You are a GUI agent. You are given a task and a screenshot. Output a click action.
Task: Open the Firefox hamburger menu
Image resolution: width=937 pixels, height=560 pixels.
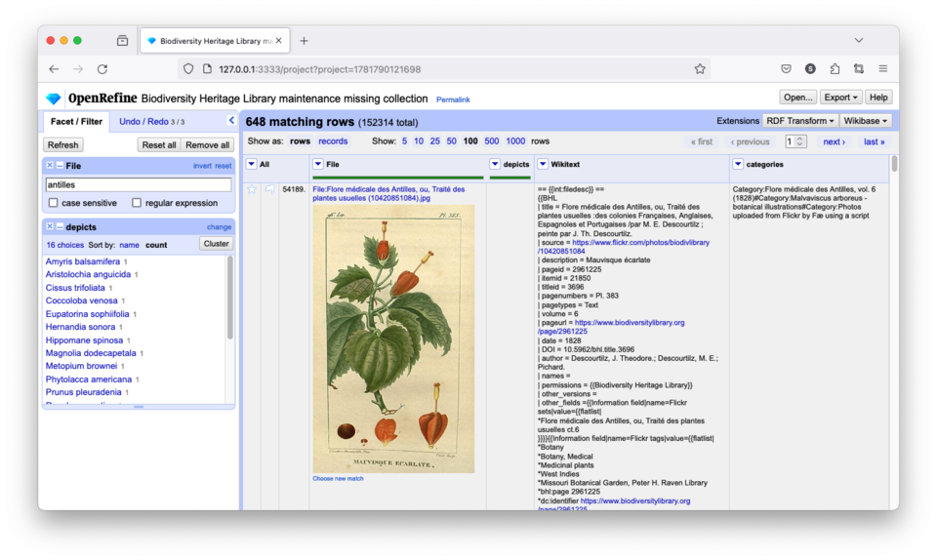coord(882,69)
